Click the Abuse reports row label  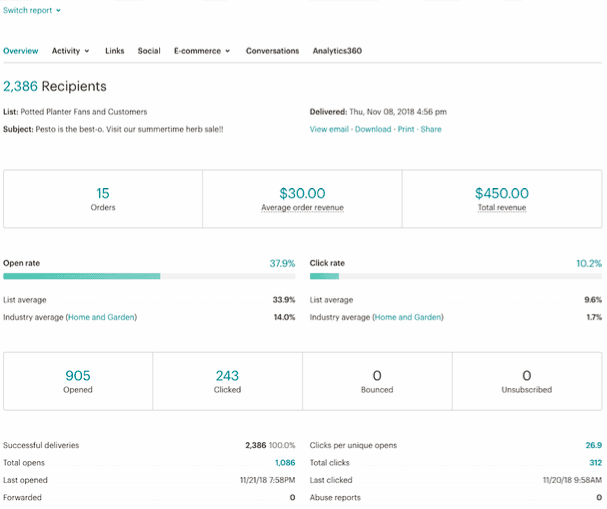coord(335,497)
